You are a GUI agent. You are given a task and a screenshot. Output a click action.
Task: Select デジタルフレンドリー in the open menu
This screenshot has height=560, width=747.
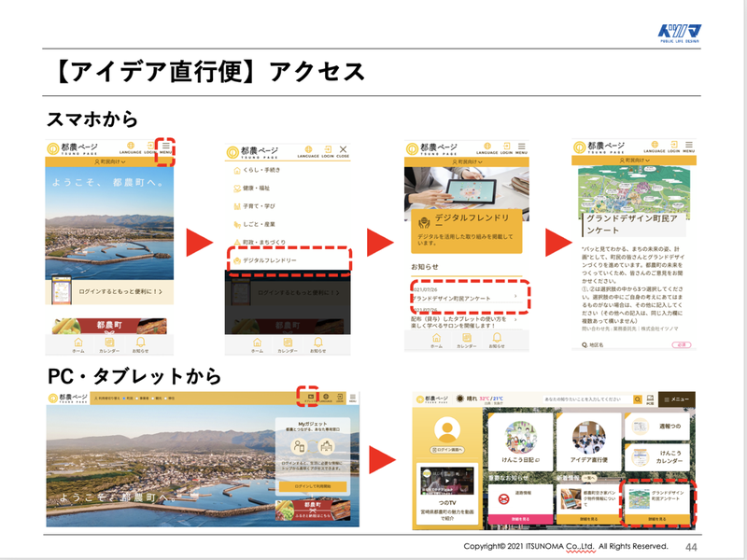265,260
